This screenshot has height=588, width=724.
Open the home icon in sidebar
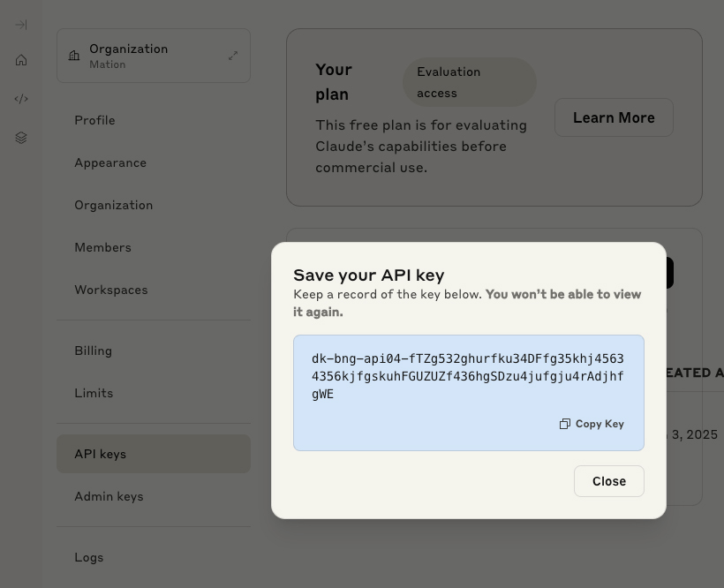tap(21, 60)
